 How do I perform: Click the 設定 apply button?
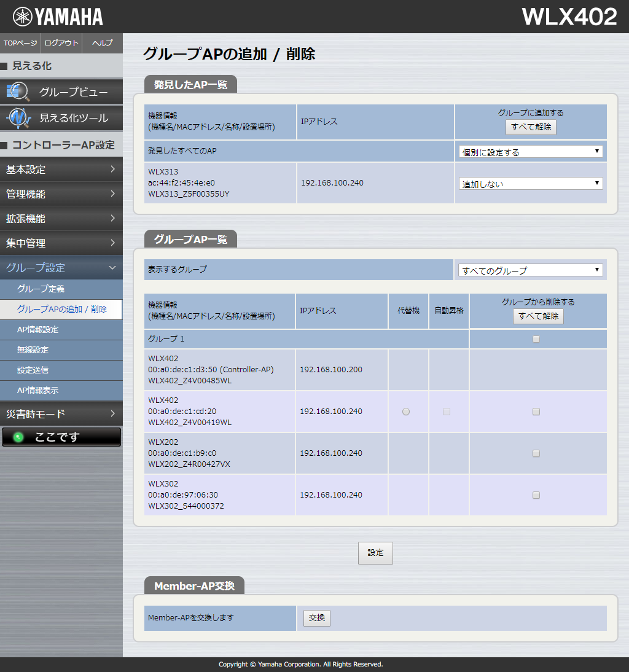click(375, 553)
